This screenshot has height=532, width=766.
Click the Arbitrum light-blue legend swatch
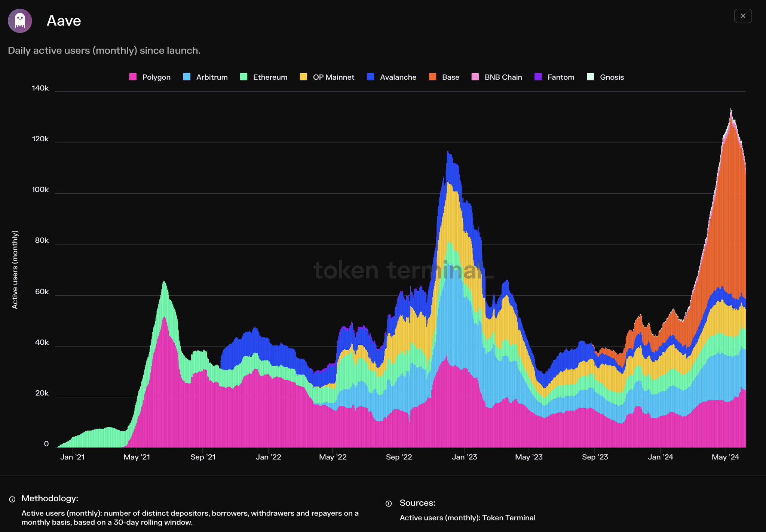point(187,77)
